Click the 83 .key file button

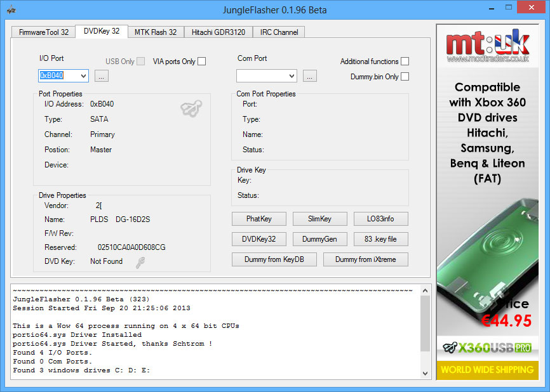click(380, 239)
